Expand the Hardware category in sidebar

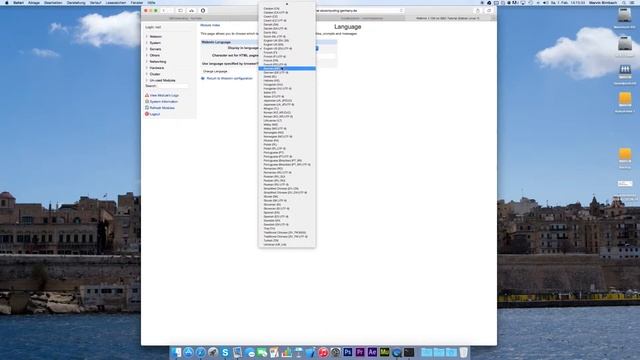point(157,68)
